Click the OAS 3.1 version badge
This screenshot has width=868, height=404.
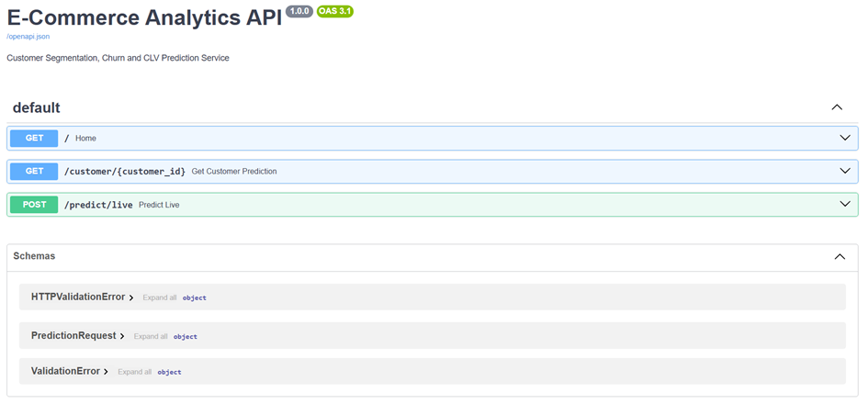[x=334, y=11]
